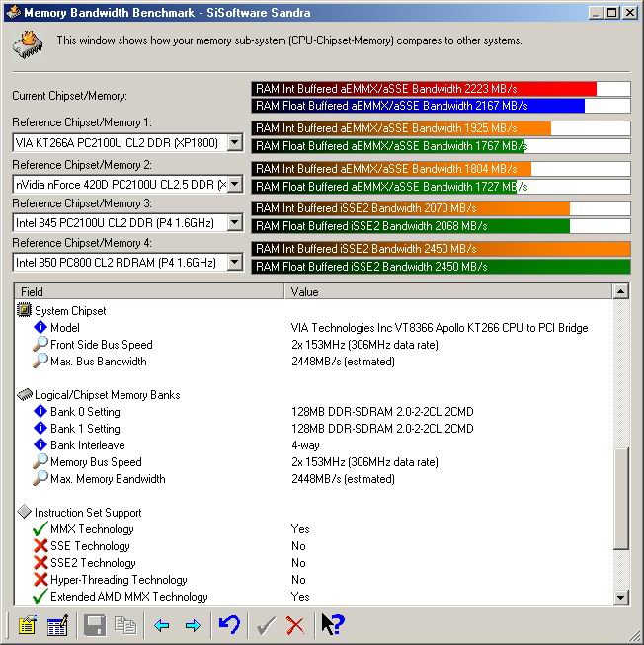Click the table edit icon in toolbar
This screenshot has width=644, height=645.
click(57, 624)
